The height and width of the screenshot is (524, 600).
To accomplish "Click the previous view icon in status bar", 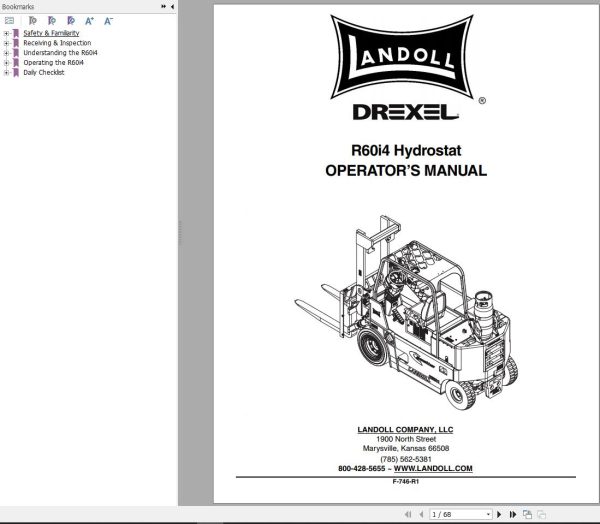I will [x=527, y=514].
